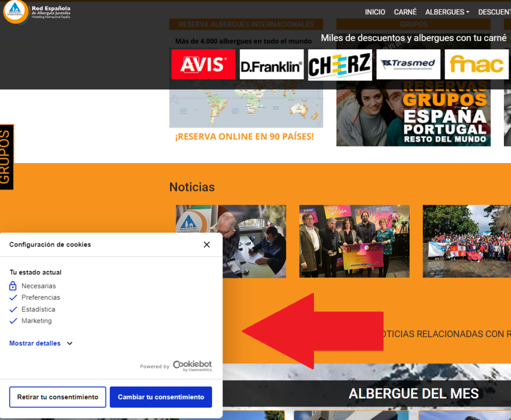Screen dimensions: 511x420
Task: Open the AVIS discount logo
Action: pos(203,64)
